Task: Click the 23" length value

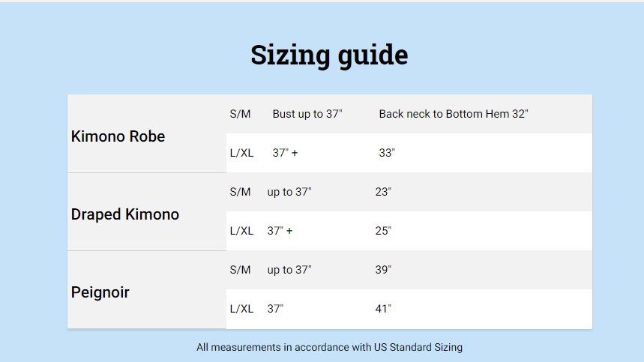Action: (383, 192)
